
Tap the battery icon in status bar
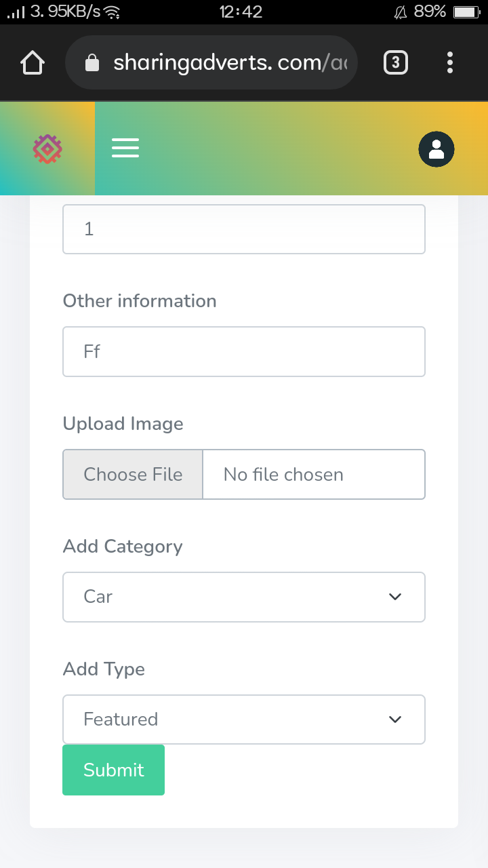click(x=467, y=12)
